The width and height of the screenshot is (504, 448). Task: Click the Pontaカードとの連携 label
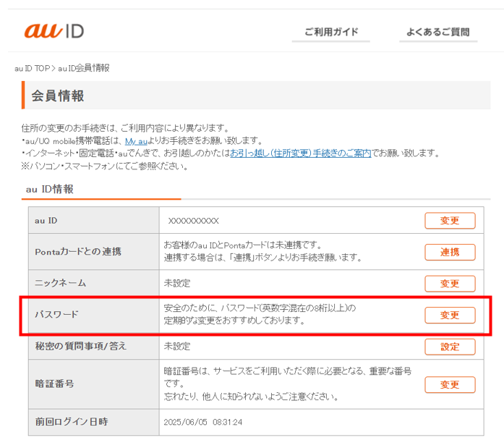(78, 251)
